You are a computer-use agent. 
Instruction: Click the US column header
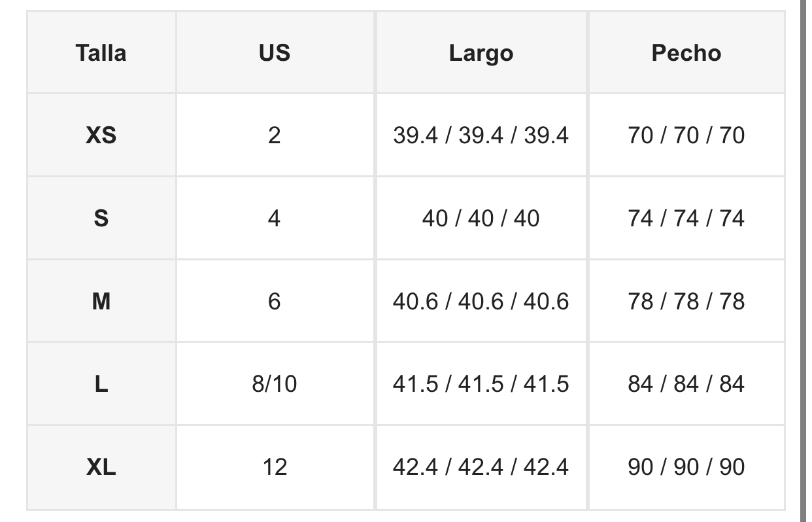pyautogui.click(x=274, y=52)
